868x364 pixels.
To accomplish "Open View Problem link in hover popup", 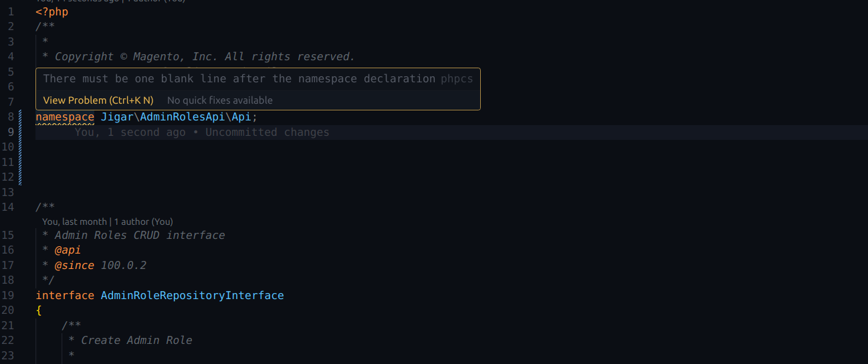I will pos(98,100).
